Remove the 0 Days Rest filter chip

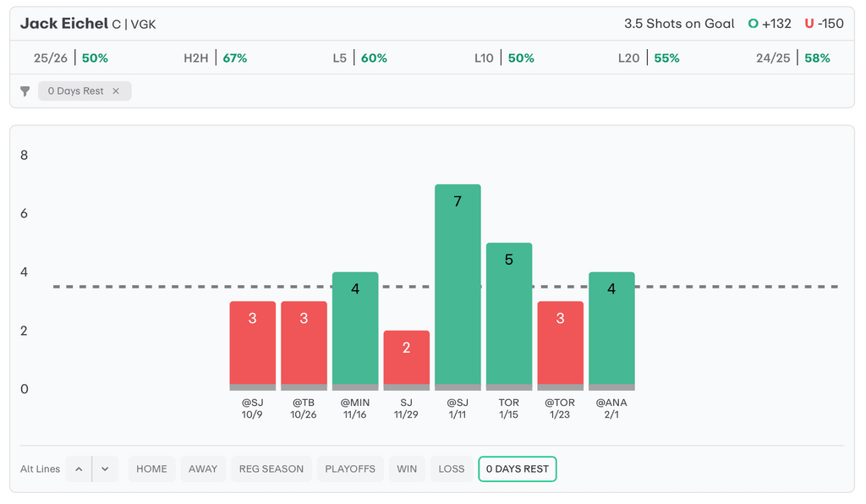pos(116,91)
